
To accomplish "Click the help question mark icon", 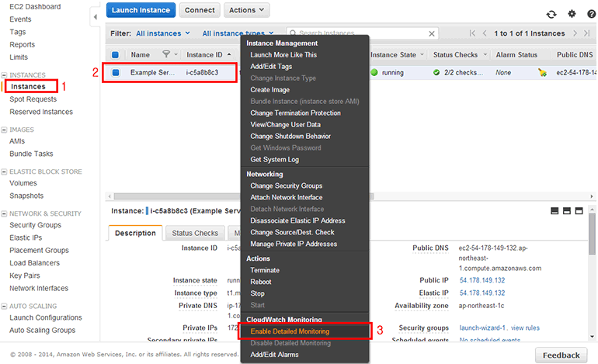I will tap(590, 14).
